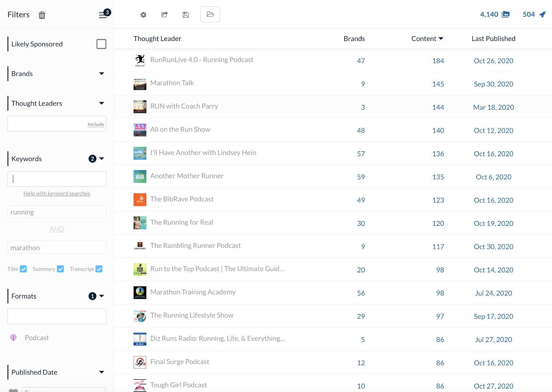Uncheck the Title keyword scope checkbox

point(23,269)
